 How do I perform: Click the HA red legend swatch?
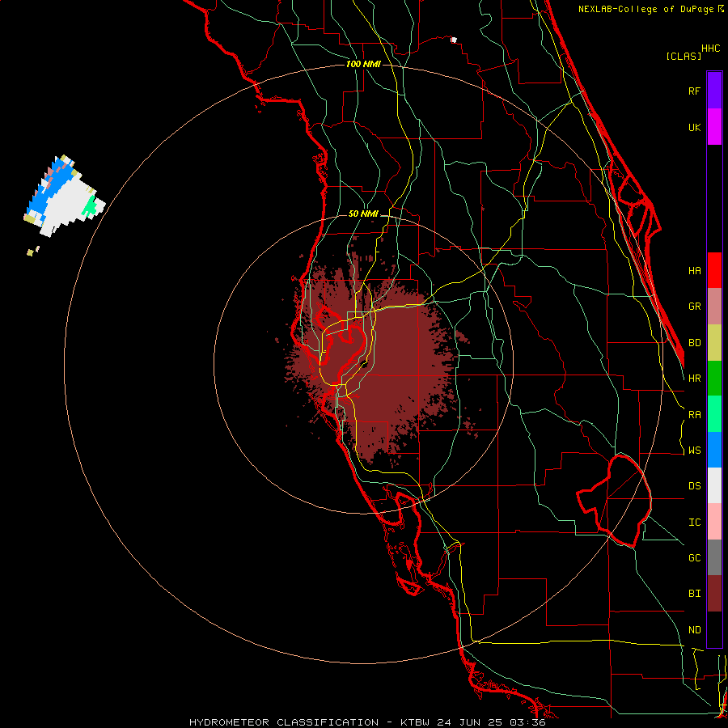coord(714,270)
